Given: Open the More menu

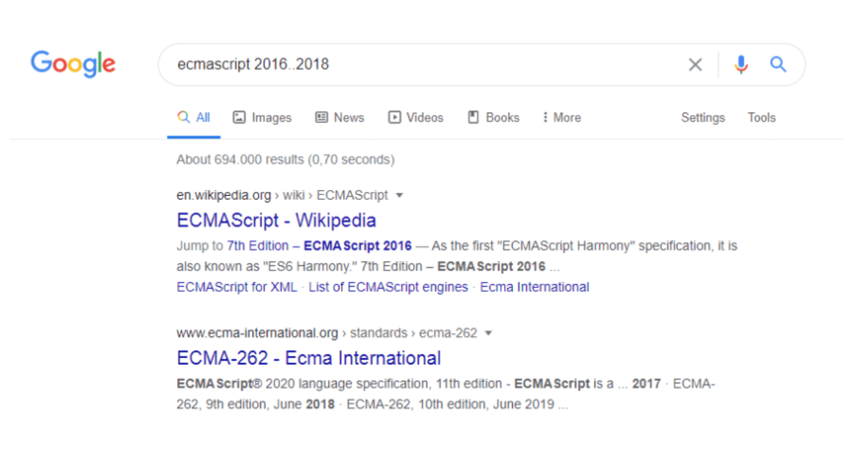Looking at the screenshot, I should 562,118.
